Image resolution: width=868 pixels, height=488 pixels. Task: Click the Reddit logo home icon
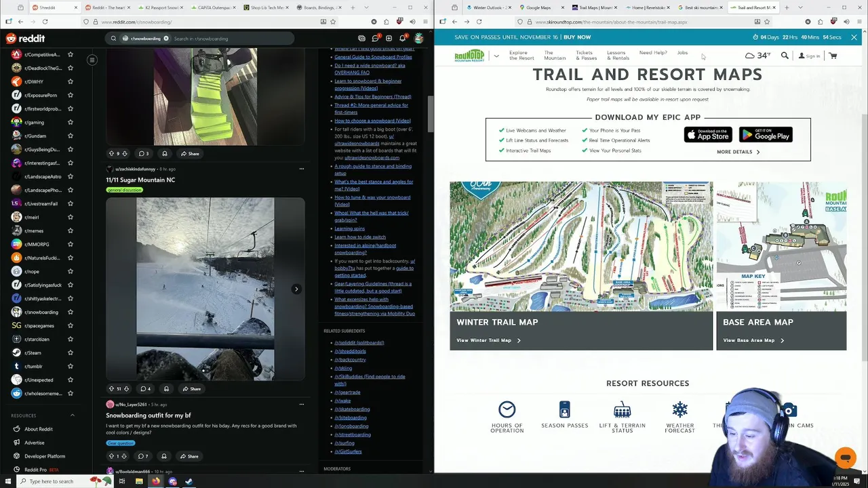[x=26, y=39]
